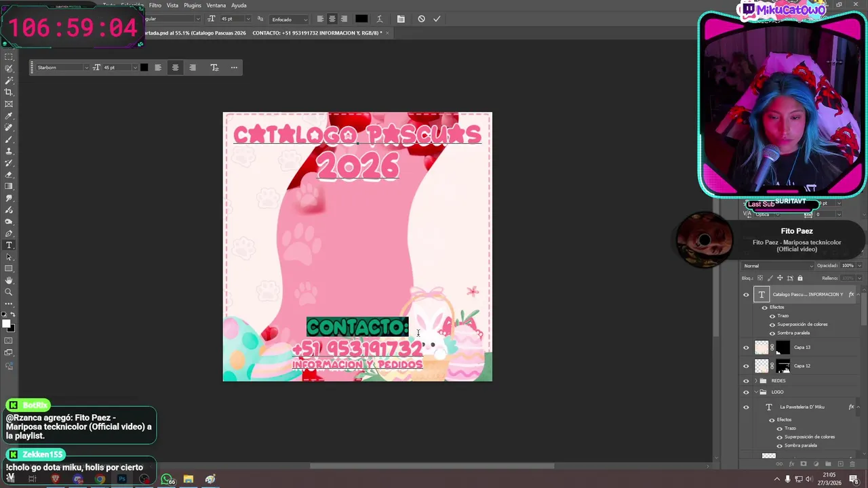Select the Rectangle shape tool
The width and height of the screenshot is (868, 488).
[x=9, y=268]
